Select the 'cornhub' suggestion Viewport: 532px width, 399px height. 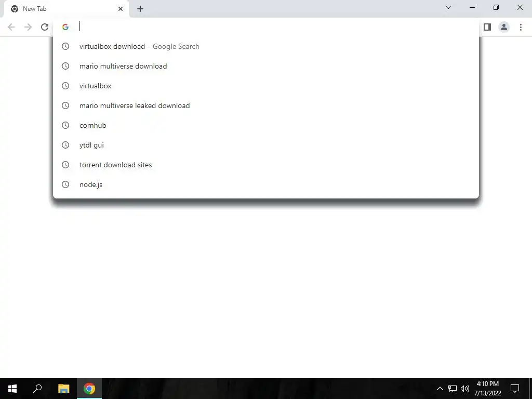(266, 125)
